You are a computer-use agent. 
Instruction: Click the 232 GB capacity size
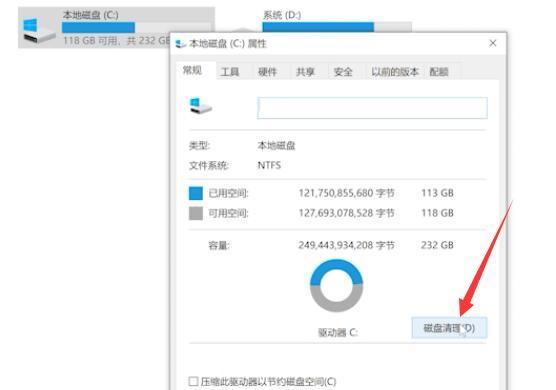(x=437, y=245)
